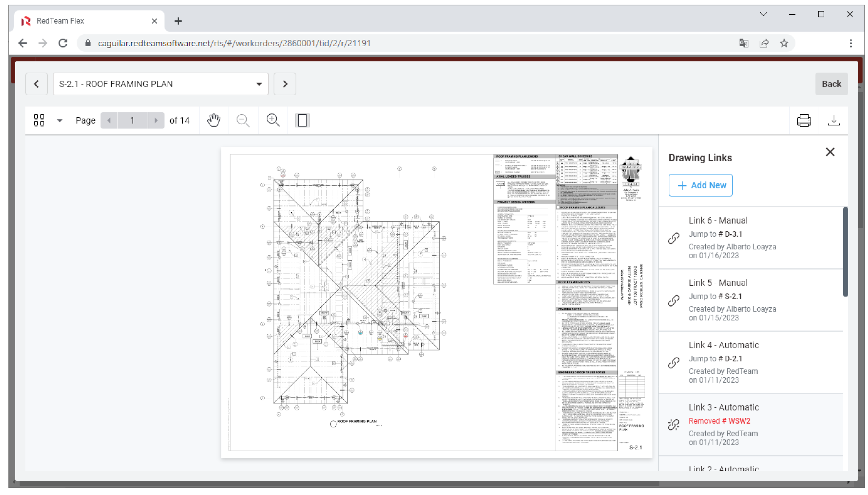The image size is (868, 495).
Task: Select the pan hand tool
Action: point(214,120)
